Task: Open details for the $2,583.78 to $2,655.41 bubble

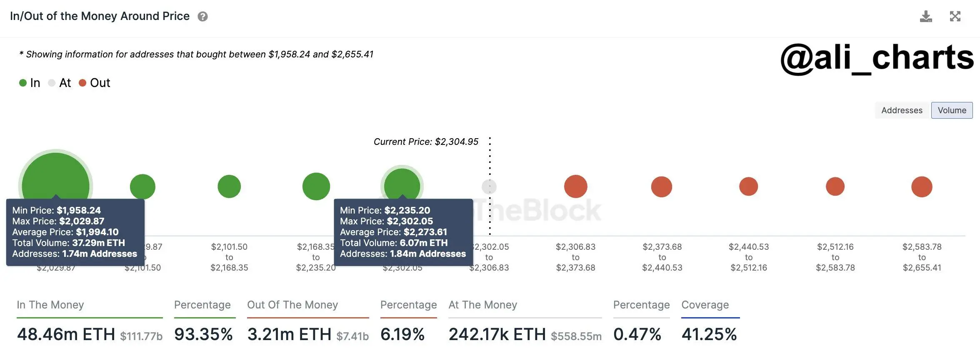Action: point(922,186)
